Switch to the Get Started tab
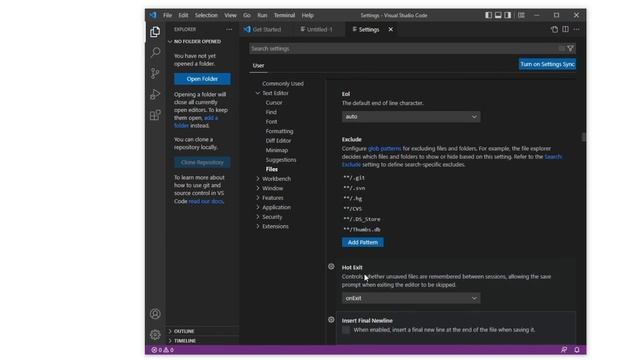This screenshot has height=360, width=640. pos(262,29)
